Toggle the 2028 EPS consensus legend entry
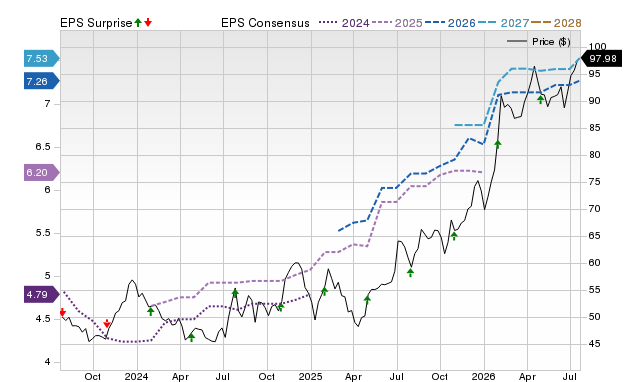 [556, 23]
